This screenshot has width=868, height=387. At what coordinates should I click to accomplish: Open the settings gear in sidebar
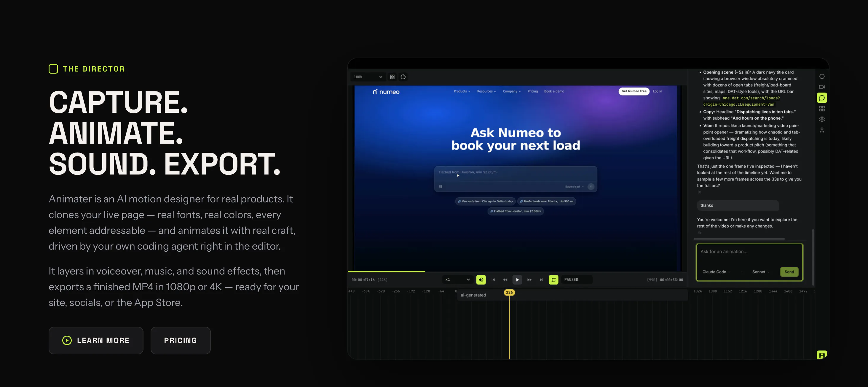tap(822, 119)
